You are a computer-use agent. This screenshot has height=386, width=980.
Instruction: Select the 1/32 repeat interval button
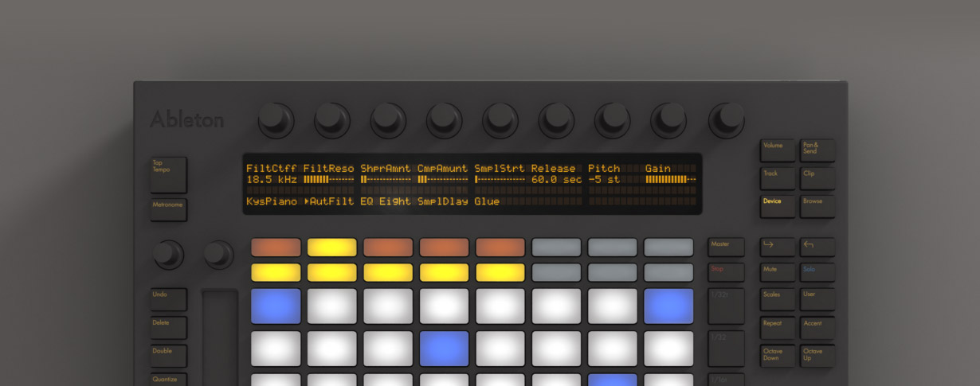tap(726, 348)
